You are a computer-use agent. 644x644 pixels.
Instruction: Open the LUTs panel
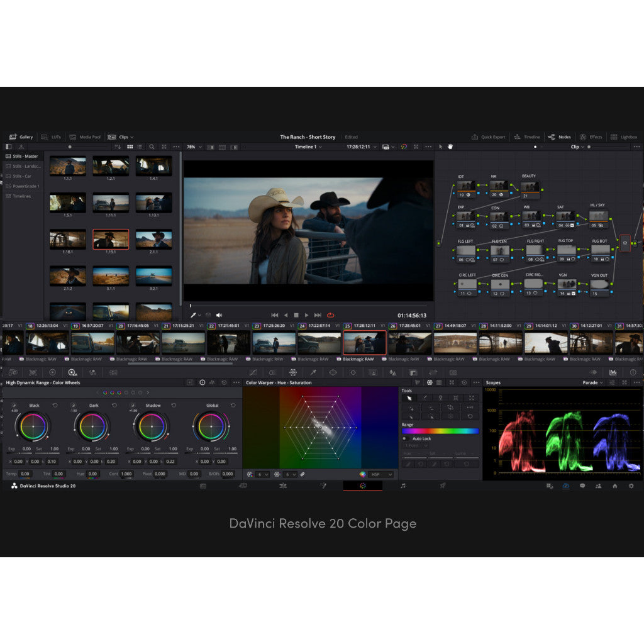(52, 136)
